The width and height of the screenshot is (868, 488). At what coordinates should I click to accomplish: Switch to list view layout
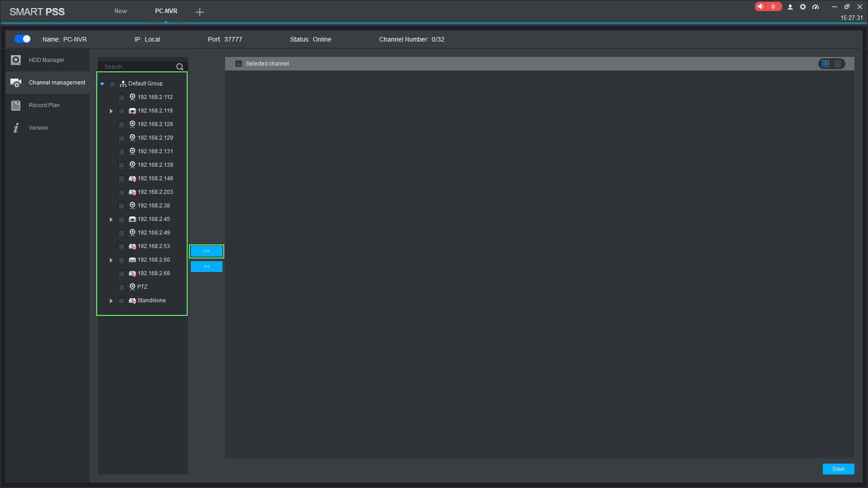point(838,64)
